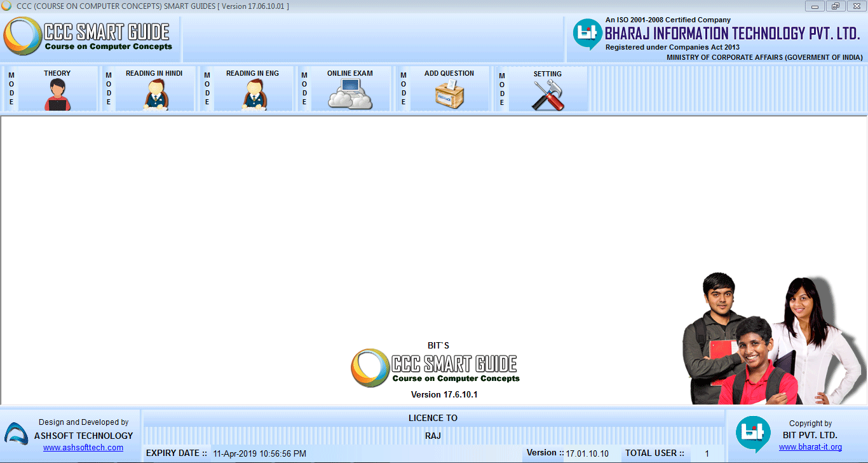This screenshot has height=463, width=868.
Task: Click the BHARAJ INFORMATION TECHNOLOGY PVT. LTD. title
Action: [x=732, y=33]
